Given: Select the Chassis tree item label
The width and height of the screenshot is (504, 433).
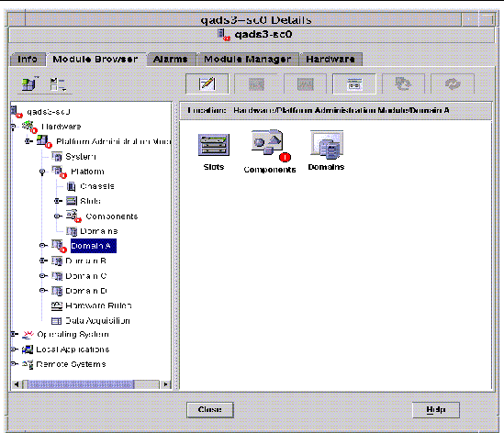Looking at the screenshot, I should 97,186.
